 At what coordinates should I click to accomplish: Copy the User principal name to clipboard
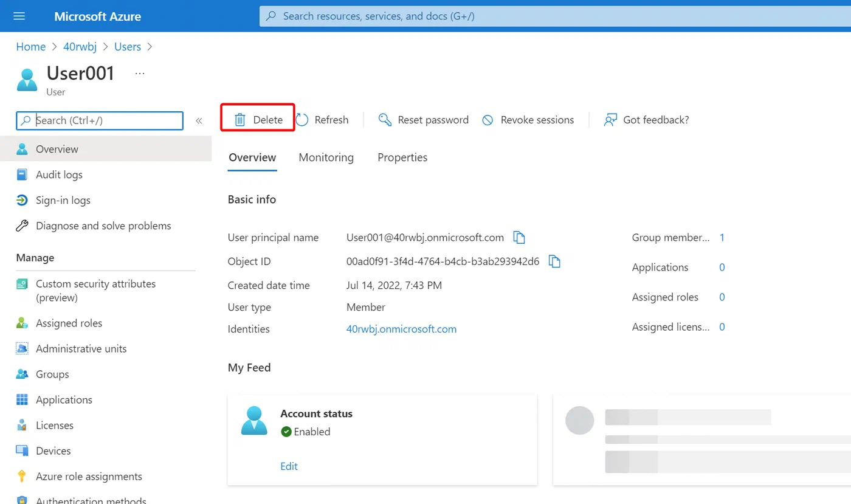[x=519, y=238]
